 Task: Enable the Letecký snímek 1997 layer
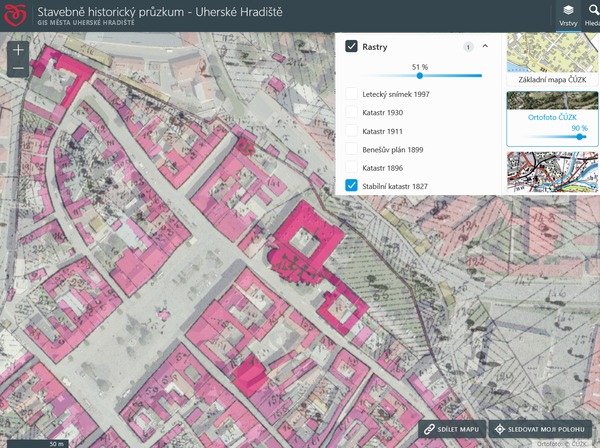click(351, 94)
